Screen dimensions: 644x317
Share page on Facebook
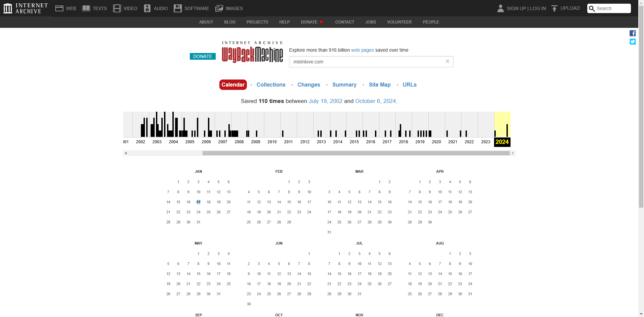(633, 33)
